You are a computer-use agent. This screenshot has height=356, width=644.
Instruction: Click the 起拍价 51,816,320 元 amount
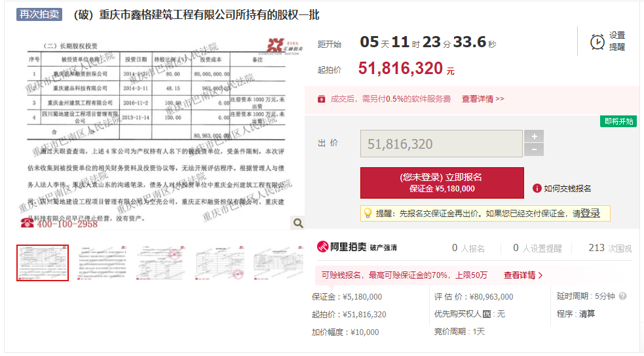pos(406,68)
